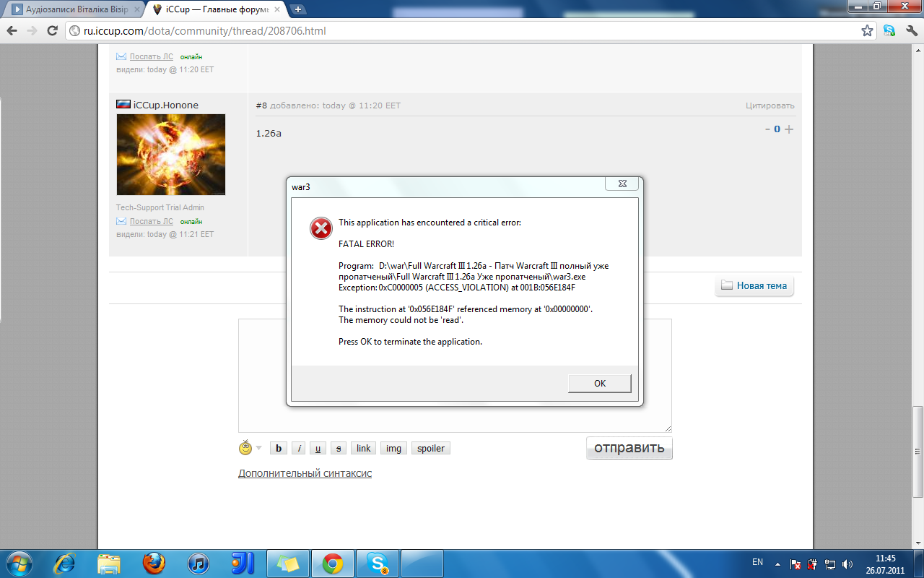Open the volume tray icon

coord(847,564)
